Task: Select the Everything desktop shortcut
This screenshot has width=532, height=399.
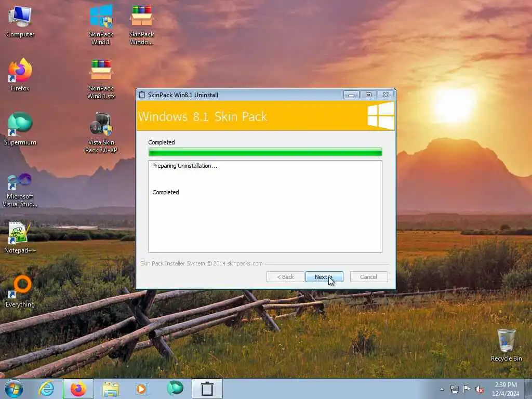Action: [x=20, y=291]
